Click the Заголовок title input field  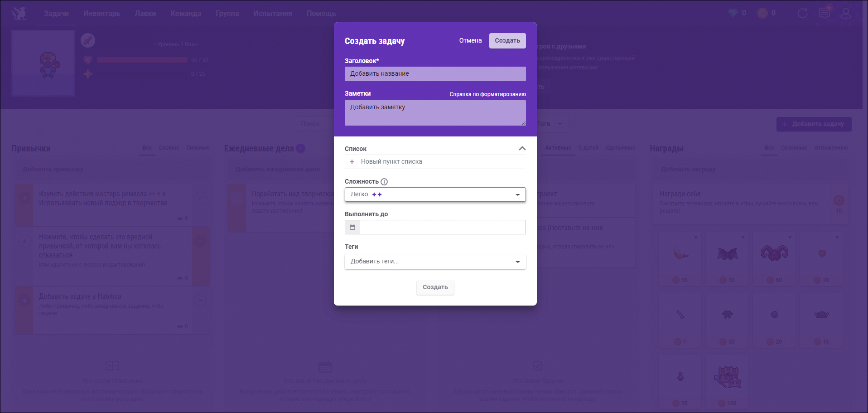pyautogui.click(x=435, y=74)
